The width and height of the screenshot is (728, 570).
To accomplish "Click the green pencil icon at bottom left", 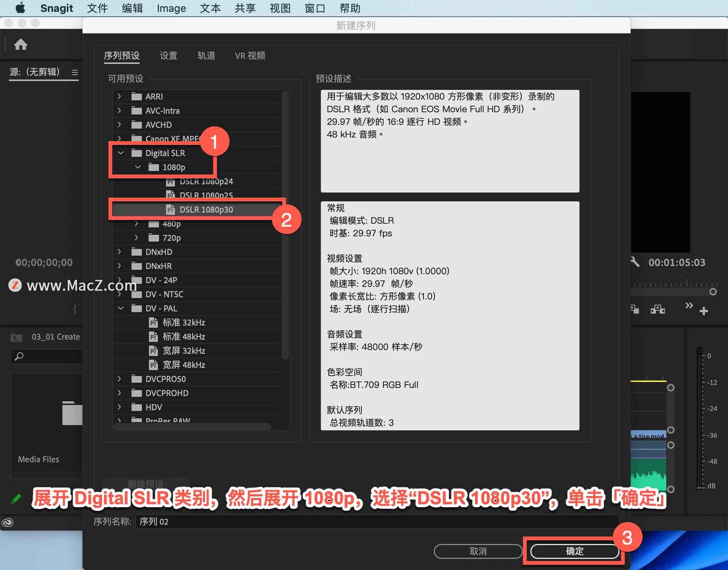I will pos(16,498).
